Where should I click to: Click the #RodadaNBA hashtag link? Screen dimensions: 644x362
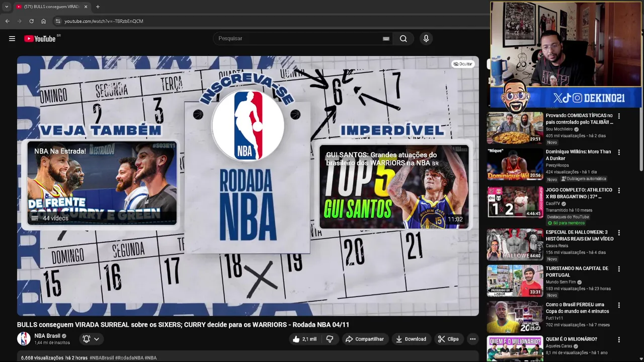[129, 358]
